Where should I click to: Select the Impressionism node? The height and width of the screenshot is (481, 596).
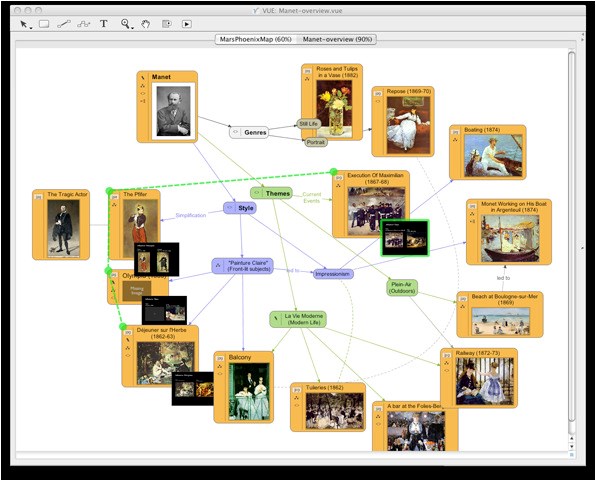click(x=333, y=274)
